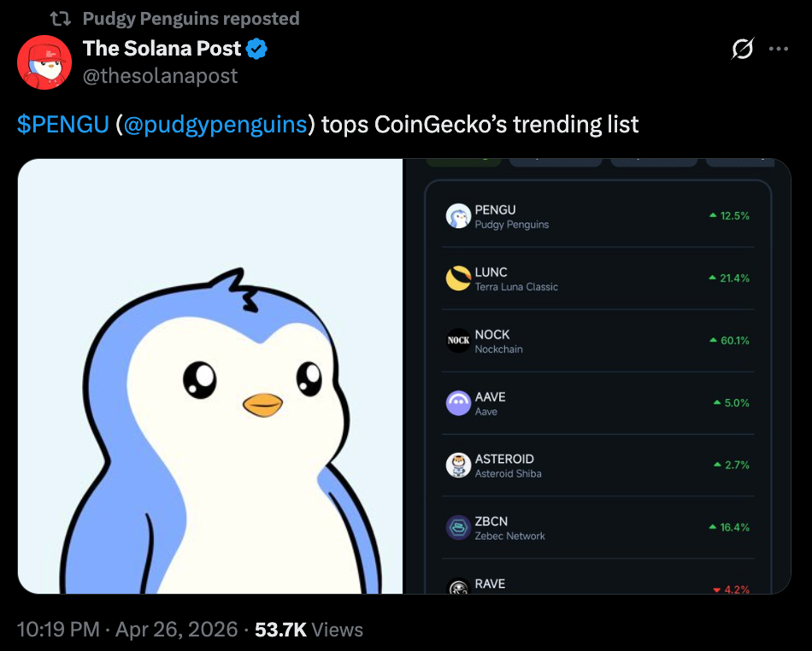Click the PENGU coin logo icon
The width and height of the screenshot is (812, 651).
(459, 216)
